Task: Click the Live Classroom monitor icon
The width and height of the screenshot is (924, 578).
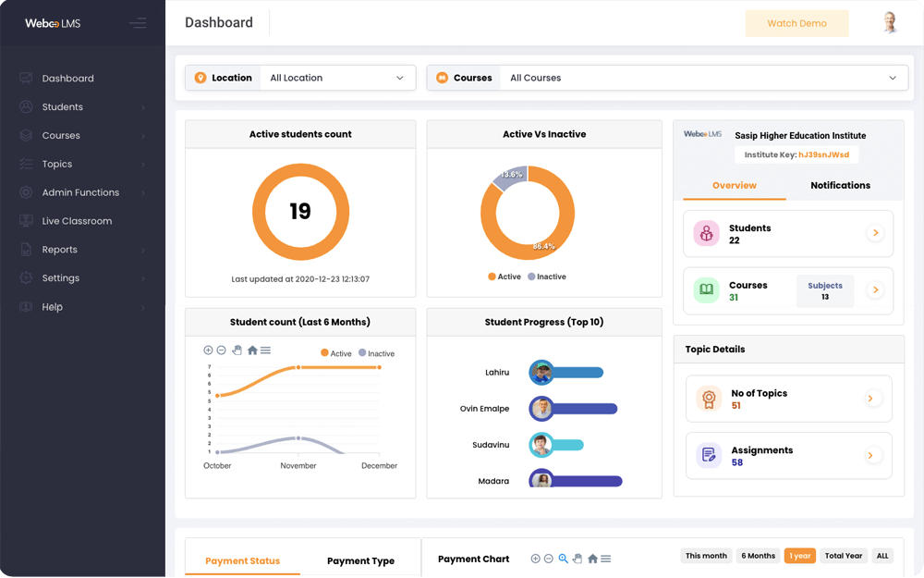Action: pos(26,221)
